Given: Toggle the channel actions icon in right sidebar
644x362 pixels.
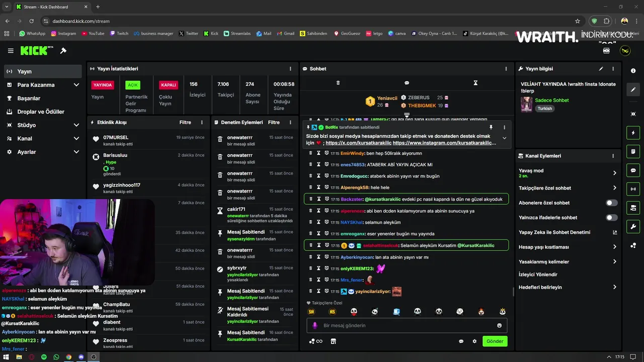Looking at the screenshot, I should pos(633,208).
